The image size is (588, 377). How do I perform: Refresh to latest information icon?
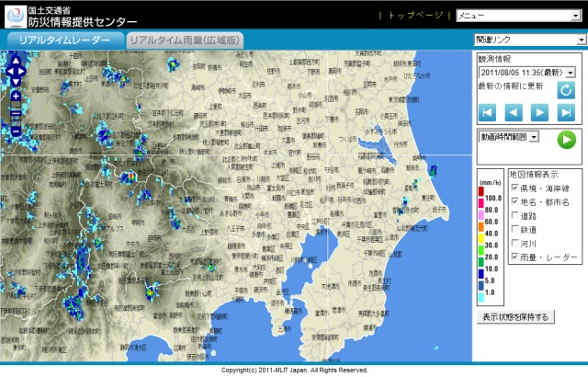tap(566, 89)
